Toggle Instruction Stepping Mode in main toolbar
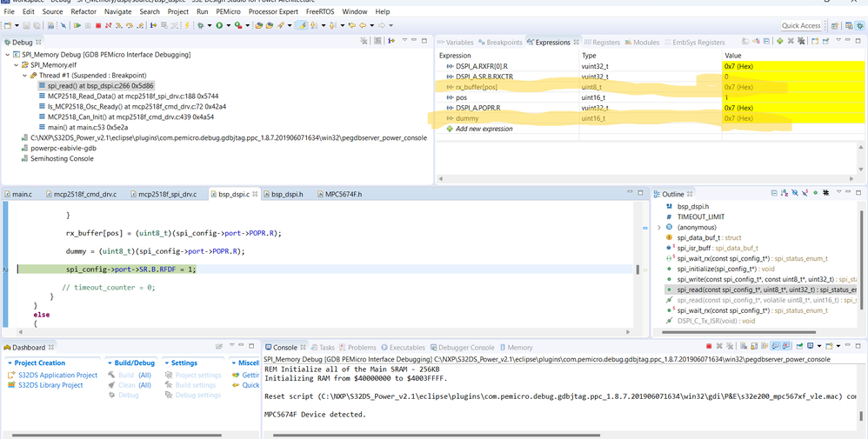 (153, 25)
